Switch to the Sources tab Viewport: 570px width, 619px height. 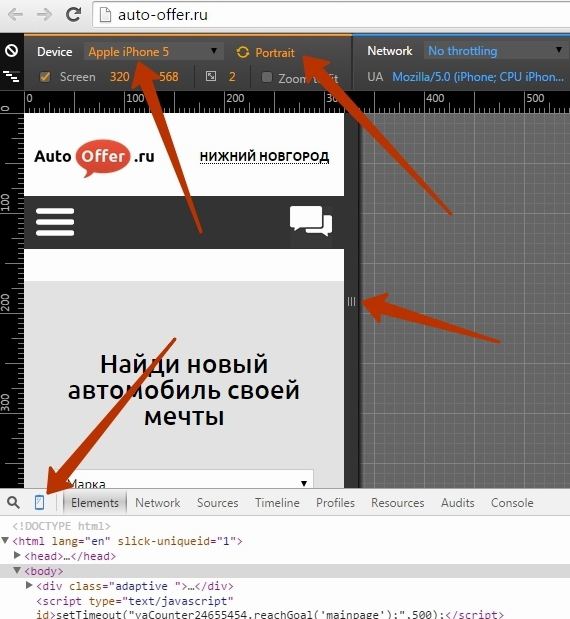218,503
